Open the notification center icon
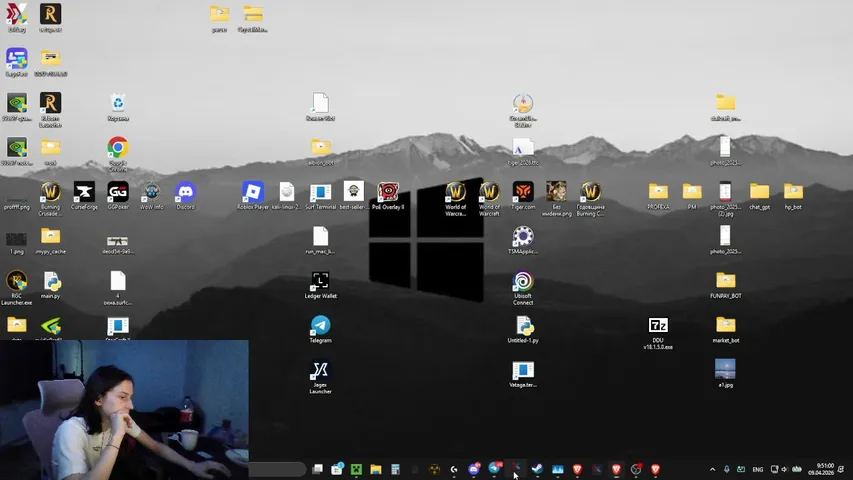853x480 pixels. coord(841,469)
